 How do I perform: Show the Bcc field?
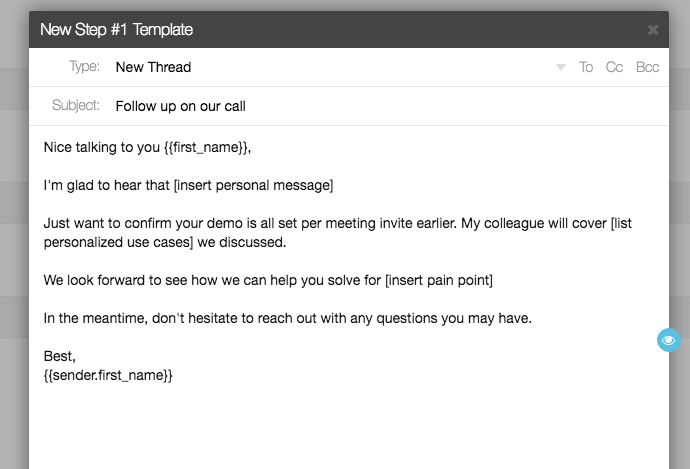click(647, 68)
